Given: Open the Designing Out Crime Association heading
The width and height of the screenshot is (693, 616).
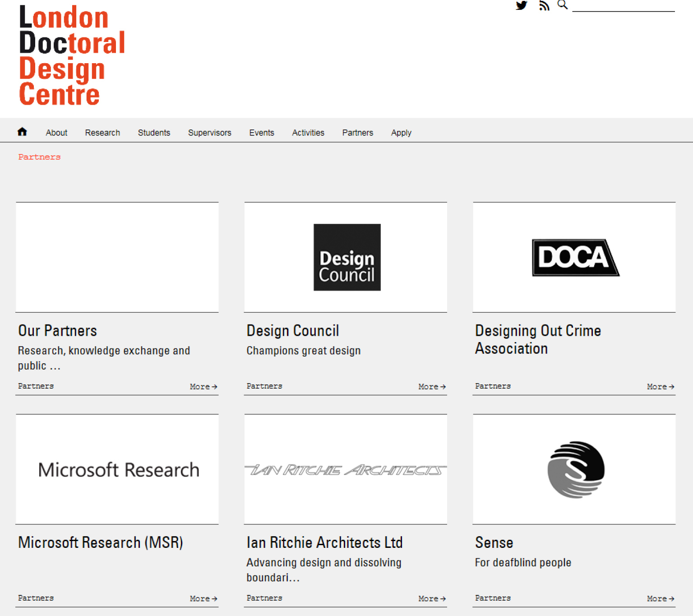Looking at the screenshot, I should click(x=538, y=339).
